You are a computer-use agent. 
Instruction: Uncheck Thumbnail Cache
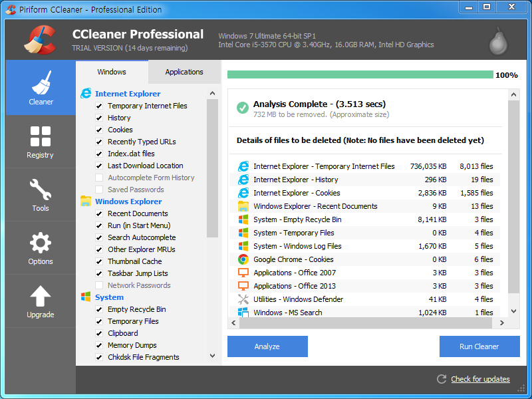(99, 261)
